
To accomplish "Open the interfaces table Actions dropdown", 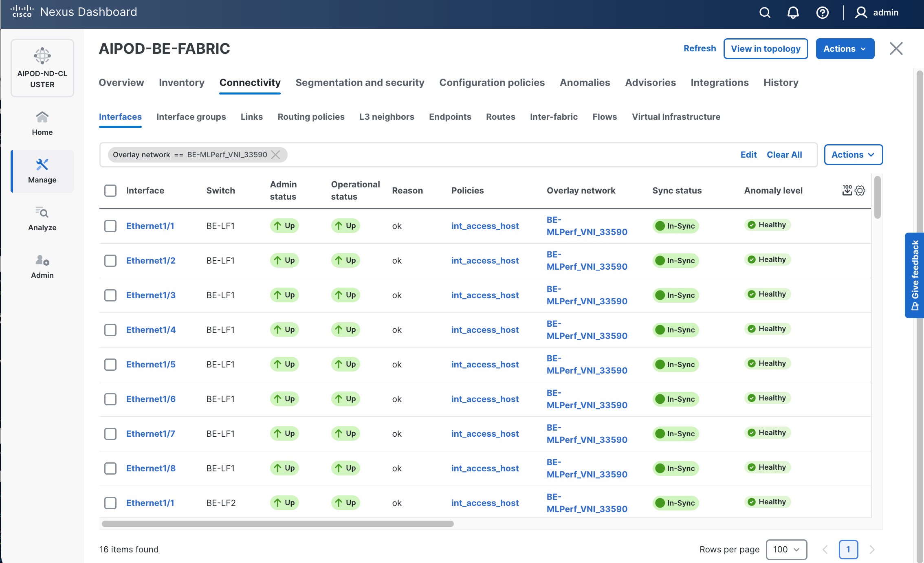I will tap(853, 155).
